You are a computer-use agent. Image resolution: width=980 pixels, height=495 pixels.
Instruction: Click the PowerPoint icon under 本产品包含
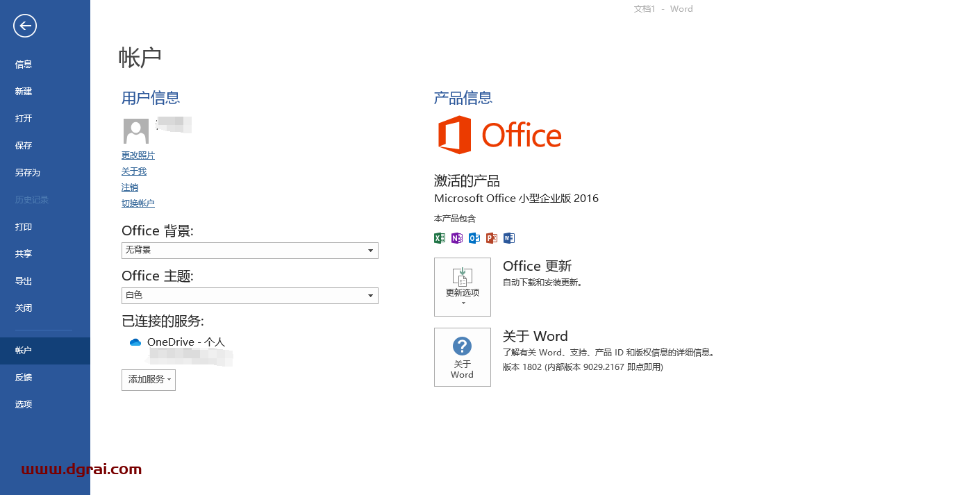492,238
